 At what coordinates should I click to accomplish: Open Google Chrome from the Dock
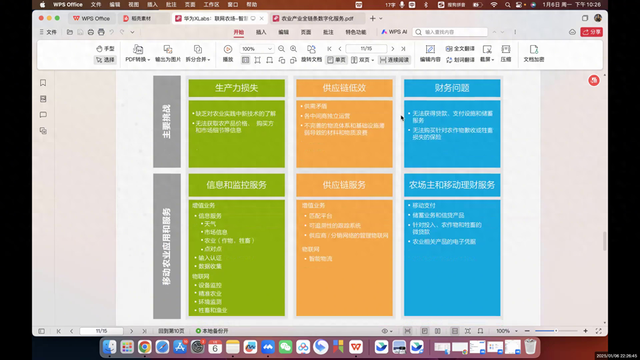pos(144,347)
